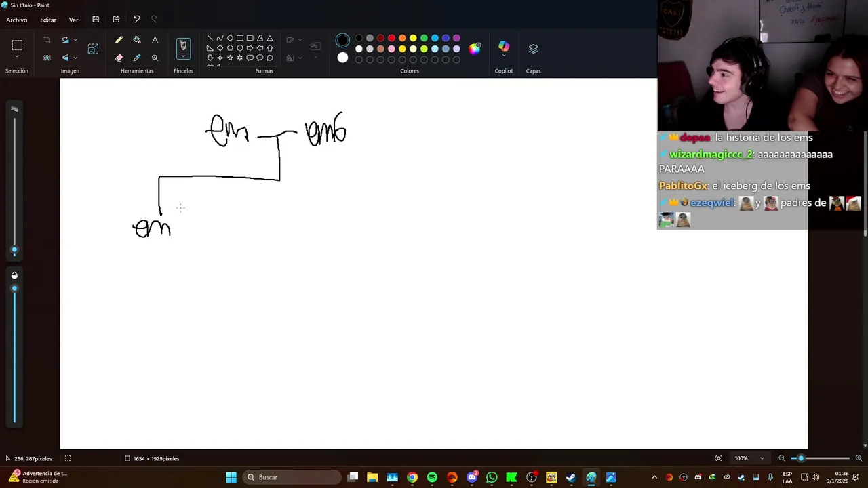Expand the shape fill dropdown
This screenshot has height=488, width=868.
coord(299,58)
